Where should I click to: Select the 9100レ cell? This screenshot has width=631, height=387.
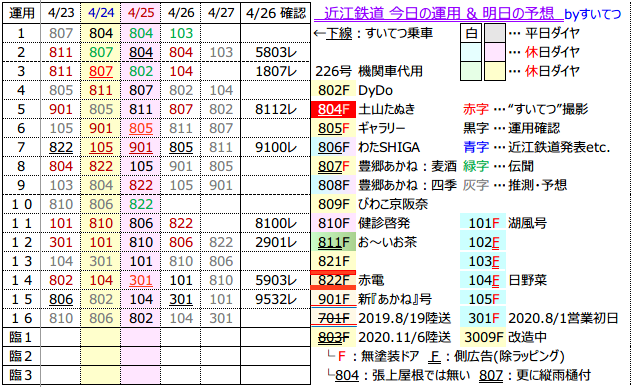click(x=276, y=147)
